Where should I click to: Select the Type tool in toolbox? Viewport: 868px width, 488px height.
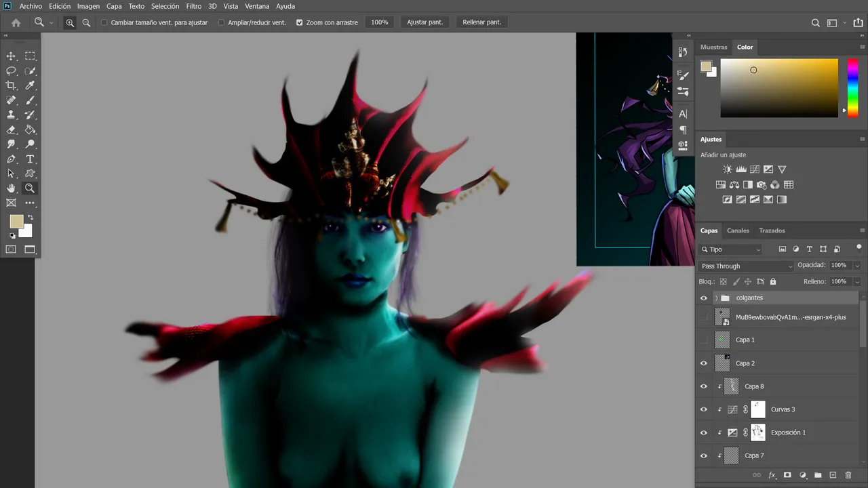click(x=30, y=159)
